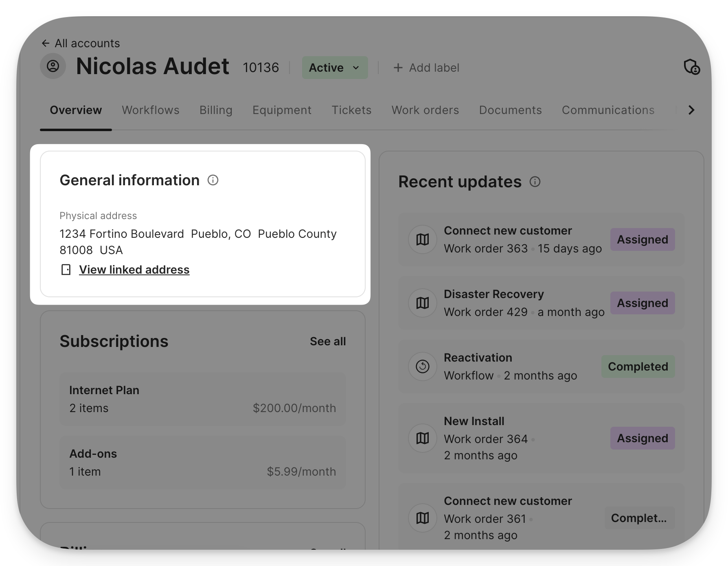Click the Work order 429 label
728x566 pixels.
click(486, 312)
